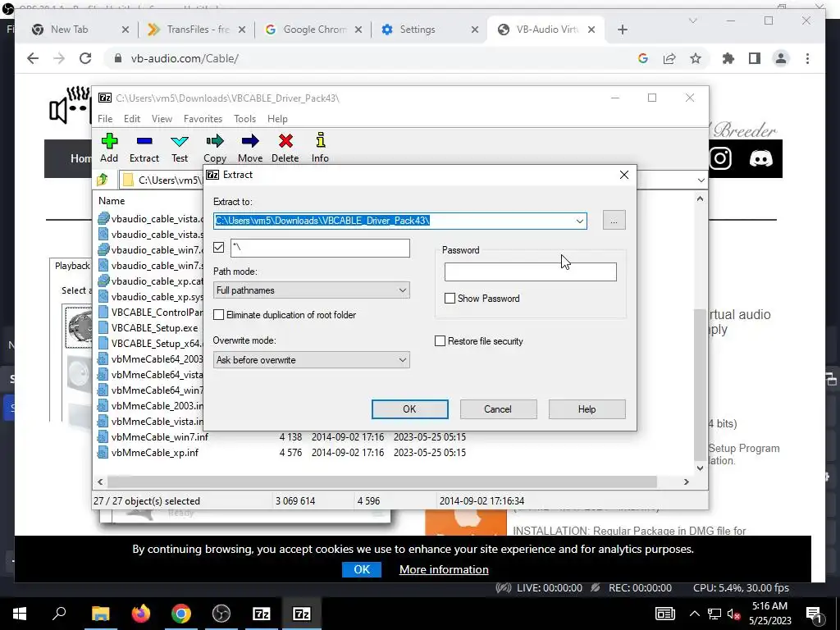This screenshot has height=630, width=840.
Task: Open Chrome three-dot menu
Action: click(x=807, y=58)
